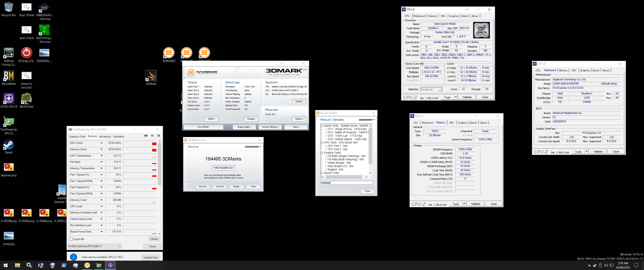
Task: Open GPU-Z hamburger menu icon
Action: (x=159, y=136)
